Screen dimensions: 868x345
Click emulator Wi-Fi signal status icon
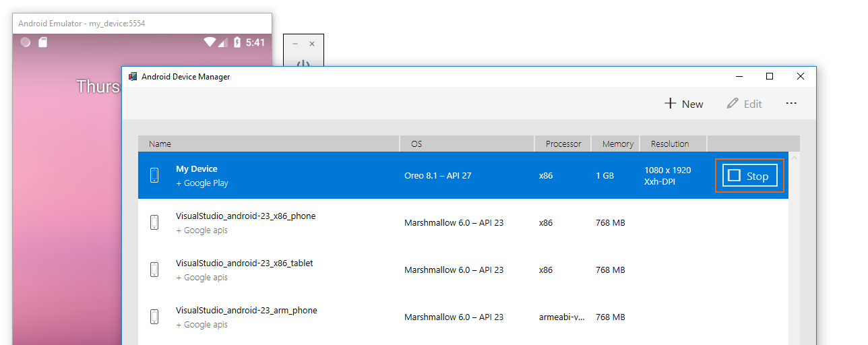click(x=210, y=42)
